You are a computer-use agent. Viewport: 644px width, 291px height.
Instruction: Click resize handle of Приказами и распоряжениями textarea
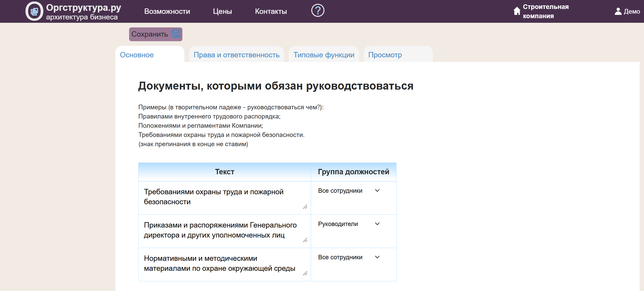[x=305, y=240]
